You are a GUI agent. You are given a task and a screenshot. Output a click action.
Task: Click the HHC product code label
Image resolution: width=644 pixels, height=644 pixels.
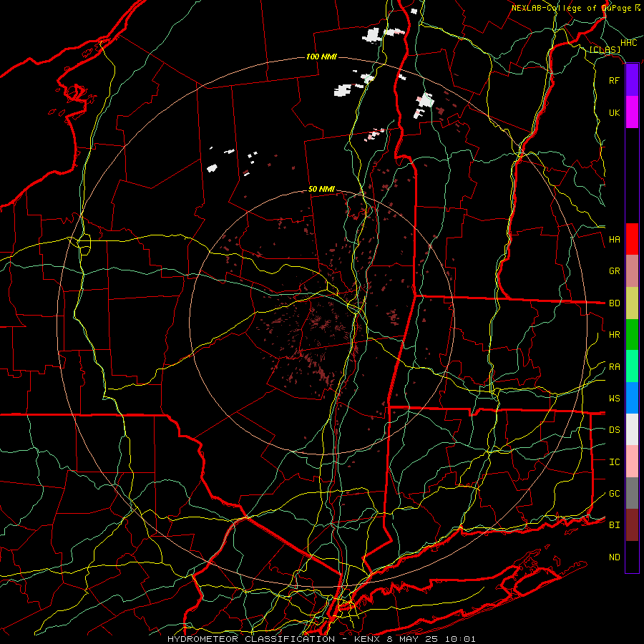(628, 43)
